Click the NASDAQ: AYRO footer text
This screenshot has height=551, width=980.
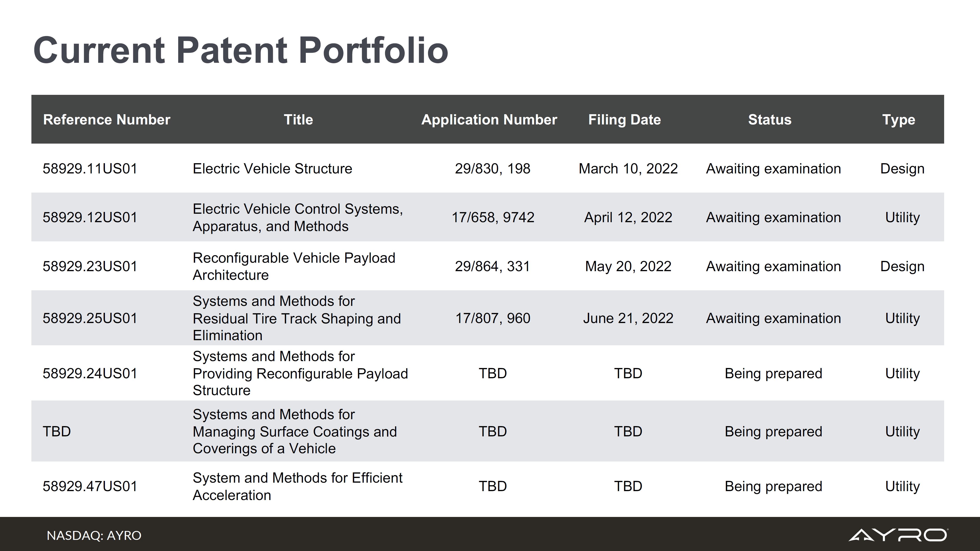pyautogui.click(x=94, y=535)
